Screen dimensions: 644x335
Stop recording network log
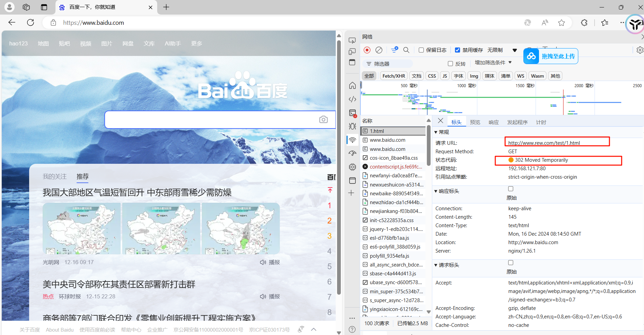click(367, 50)
